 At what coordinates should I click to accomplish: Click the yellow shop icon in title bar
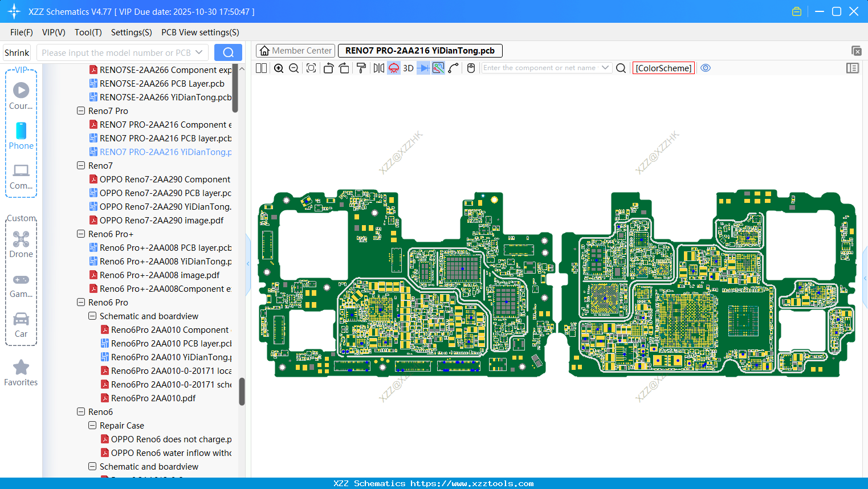tap(797, 11)
